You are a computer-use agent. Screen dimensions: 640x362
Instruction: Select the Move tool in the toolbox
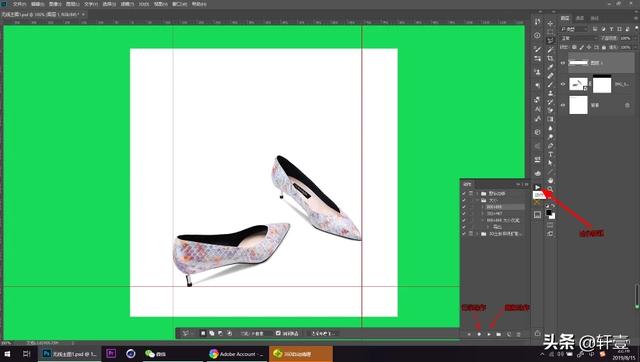(x=550, y=23)
